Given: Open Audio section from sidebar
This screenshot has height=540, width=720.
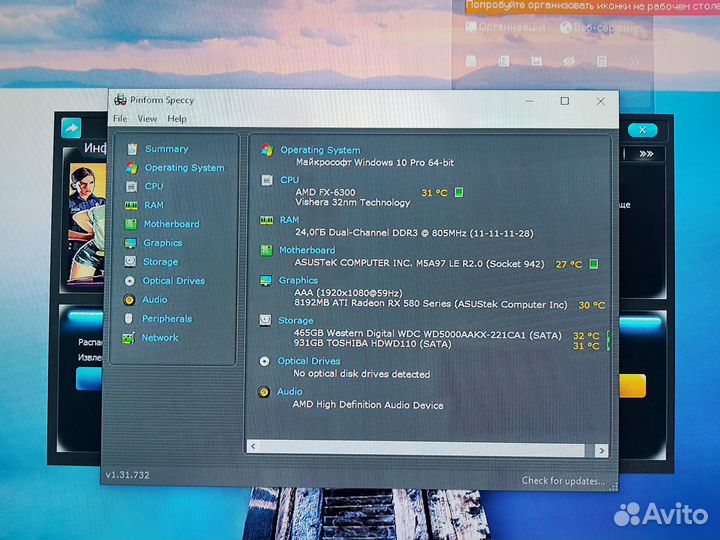Looking at the screenshot, I should click(x=155, y=300).
